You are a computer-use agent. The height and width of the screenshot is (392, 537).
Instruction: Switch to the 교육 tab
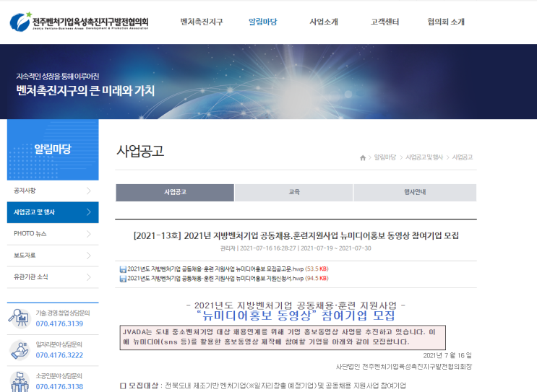click(x=294, y=192)
